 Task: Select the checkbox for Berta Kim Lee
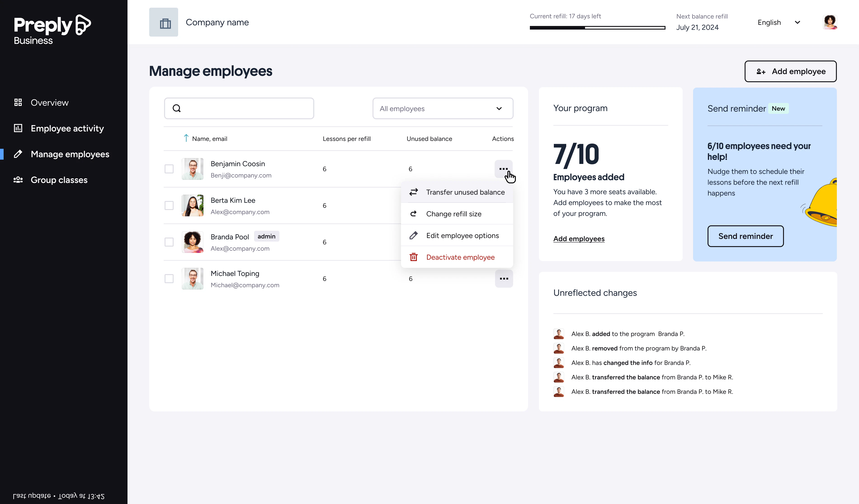pos(169,205)
